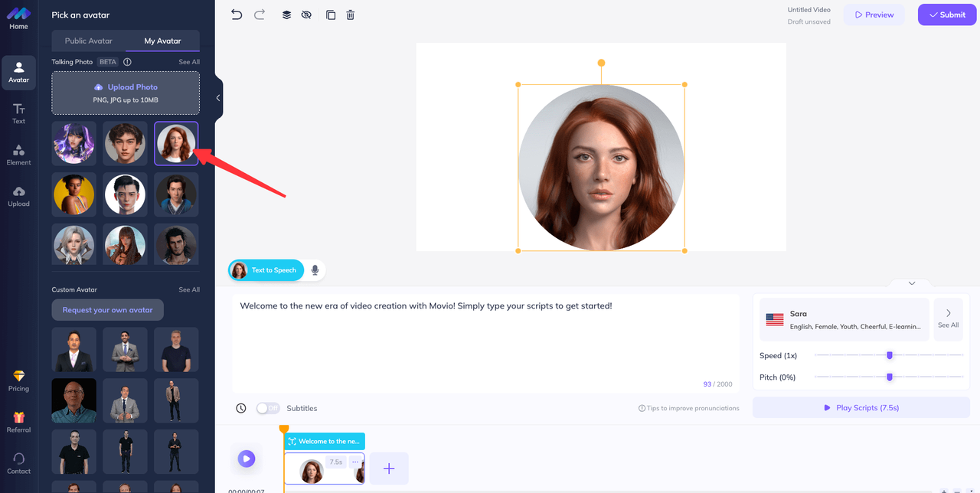Select the red-haired woman avatar thumbnail
The width and height of the screenshot is (980, 493).
click(x=176, y=143)
